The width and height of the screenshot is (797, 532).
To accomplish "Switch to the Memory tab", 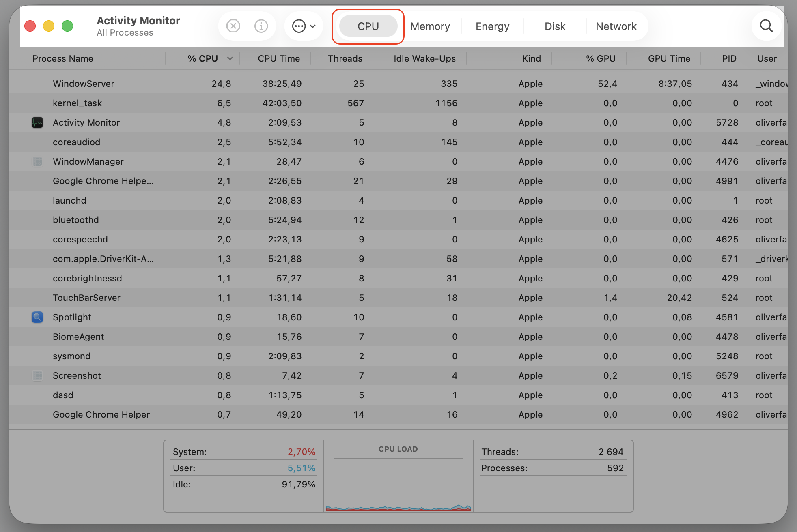I will (430, 26).
